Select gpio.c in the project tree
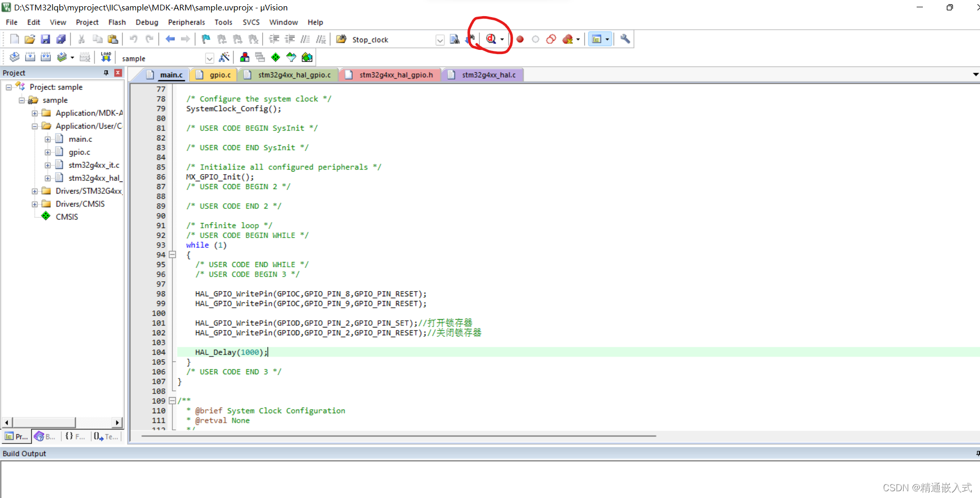 [x=79, y=152]
